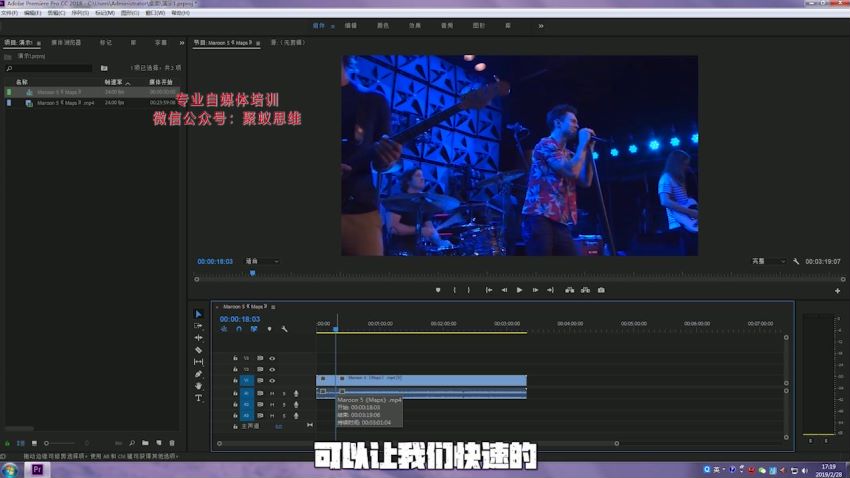The height and width of the screenshot is (478, 850).
Task: Add marker in timeline header
Action: pyautogui.click(x=269, y=329)
